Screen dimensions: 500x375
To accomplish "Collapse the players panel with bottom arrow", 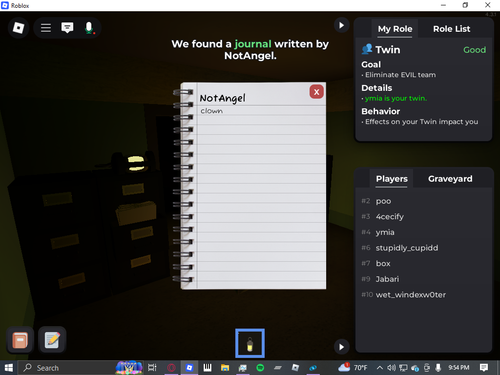I will tap(341, 347).
